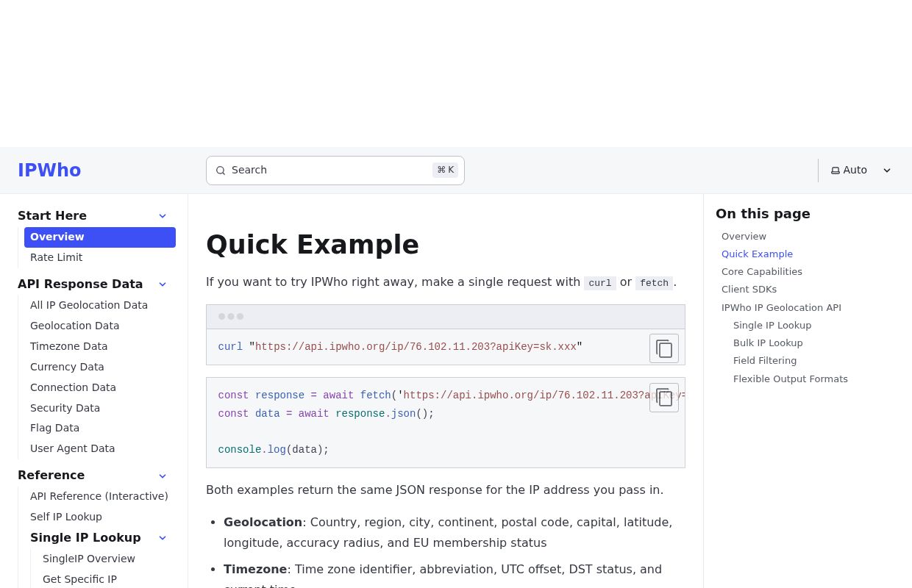Click the curl API URL string
The height and width of the screenshot is (588, 912).
click(416, 347)
